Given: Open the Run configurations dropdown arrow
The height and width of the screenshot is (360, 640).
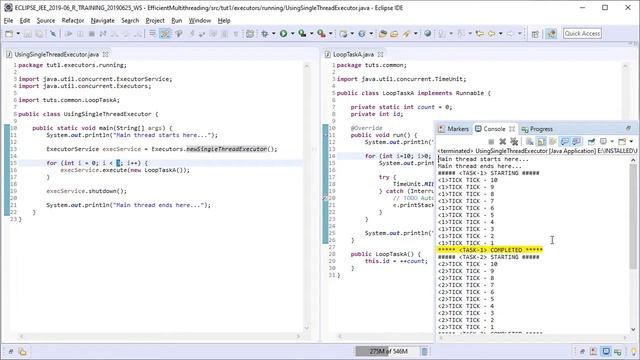Looking at the screenshot, I should click(292, 34).
